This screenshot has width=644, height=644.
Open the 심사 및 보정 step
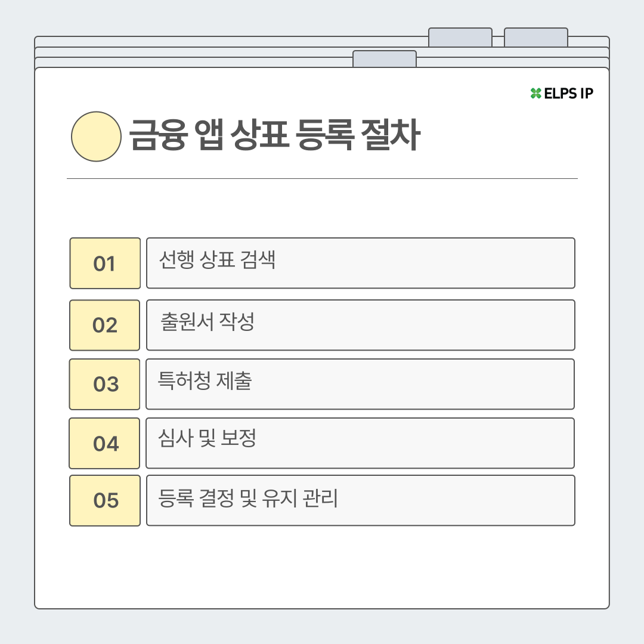pos(360,443)
